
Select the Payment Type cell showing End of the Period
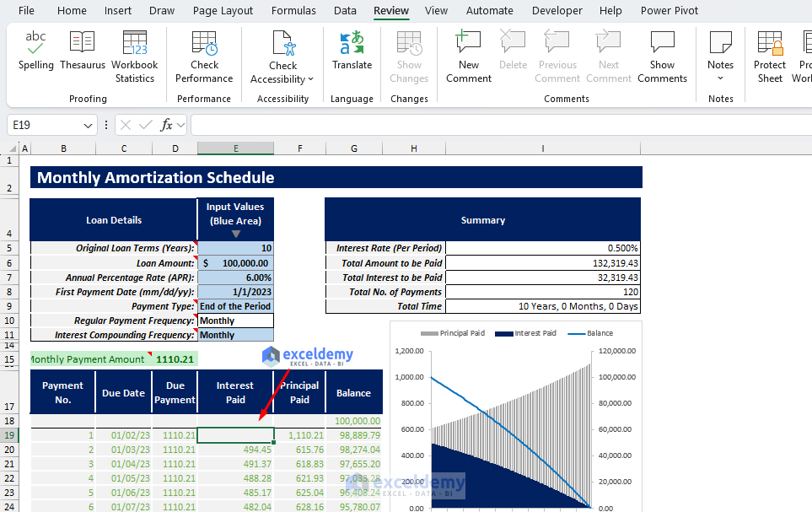tap(235, 305)
